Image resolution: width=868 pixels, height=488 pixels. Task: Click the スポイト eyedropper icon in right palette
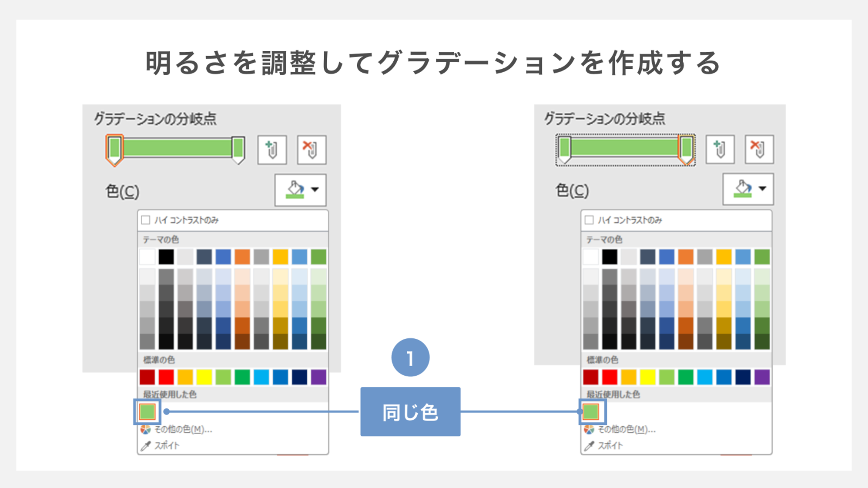point(589,446)
